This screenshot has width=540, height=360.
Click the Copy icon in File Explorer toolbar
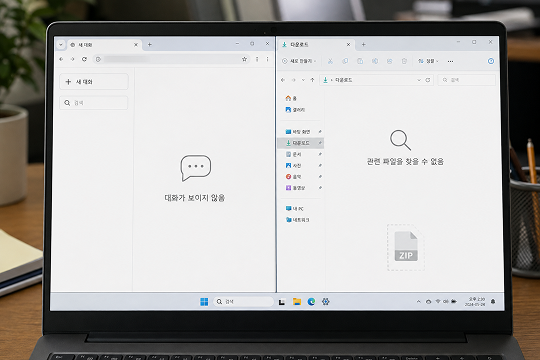pos(345,61)
